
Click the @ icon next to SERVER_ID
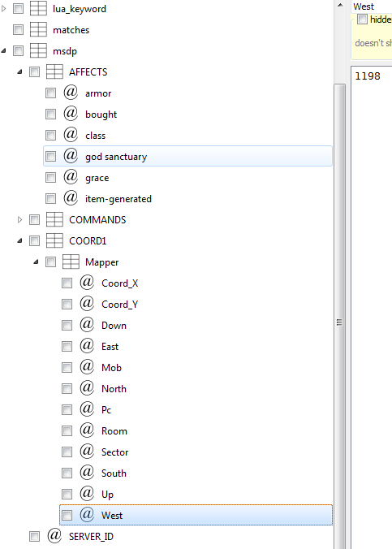point(54,536)
